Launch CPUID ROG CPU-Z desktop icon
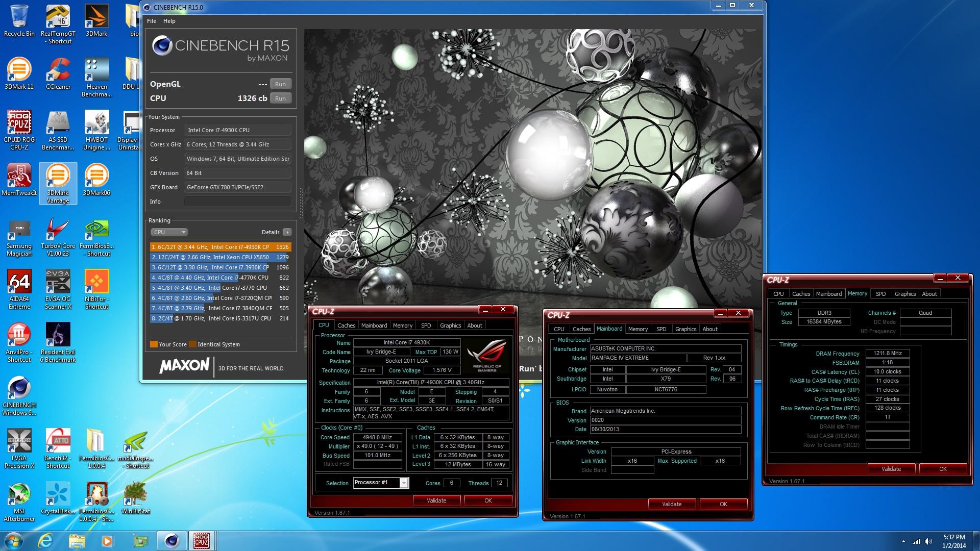 (19, 130)
